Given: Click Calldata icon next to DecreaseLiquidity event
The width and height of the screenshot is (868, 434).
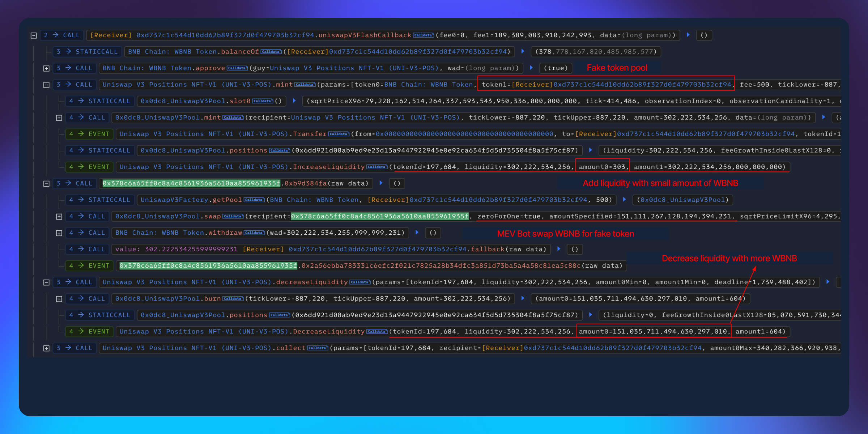Looking at the screenshot, I should (x=377, y=332).
